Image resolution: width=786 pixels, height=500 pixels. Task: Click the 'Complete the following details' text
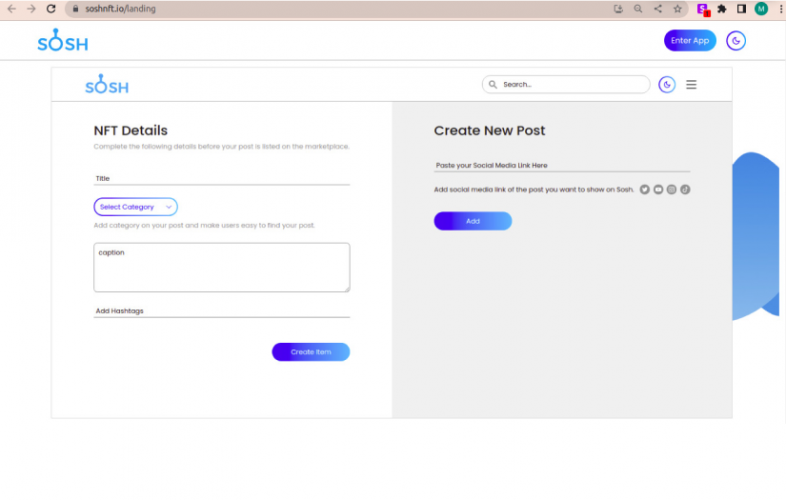click(x=222, y=146)
